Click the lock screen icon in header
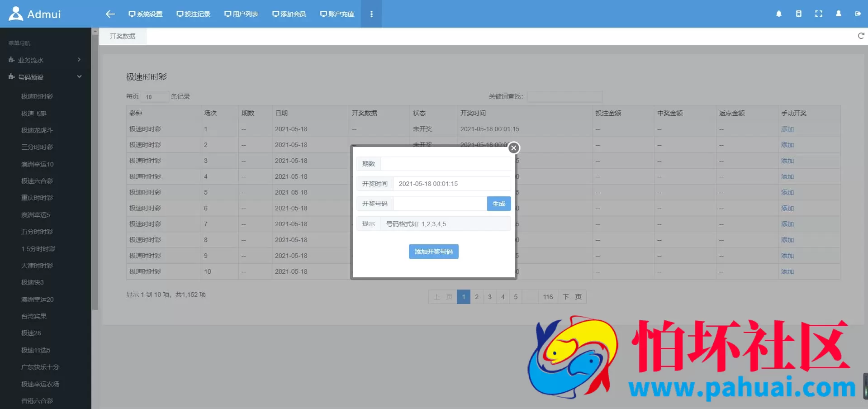 click(798, 14)
